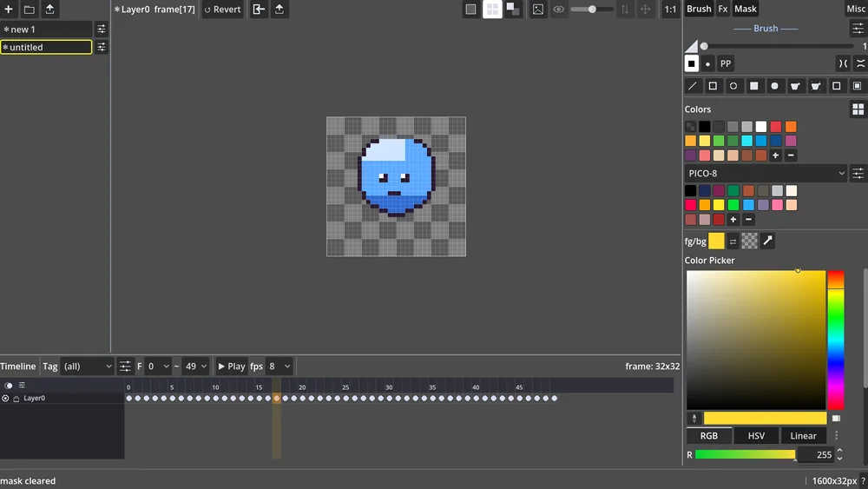
Task: Adjust the opacity slider next to the eye
Action: pos(592,9)
